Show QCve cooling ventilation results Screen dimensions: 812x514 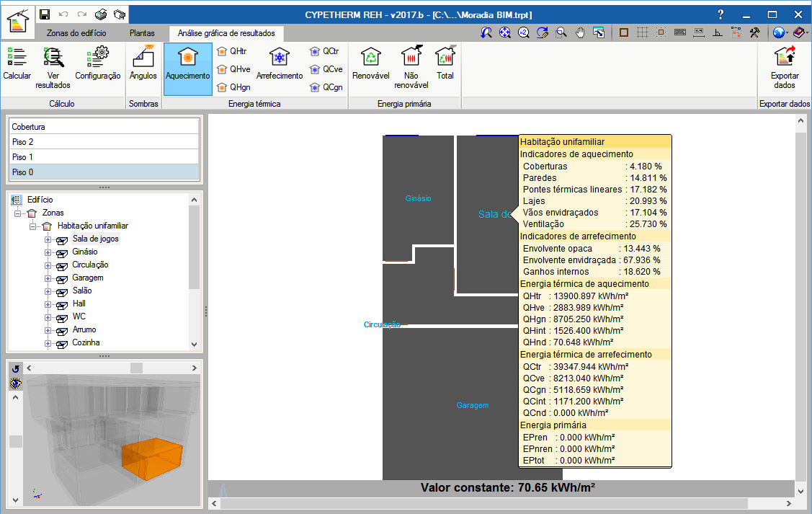click(x=326, y=69)
